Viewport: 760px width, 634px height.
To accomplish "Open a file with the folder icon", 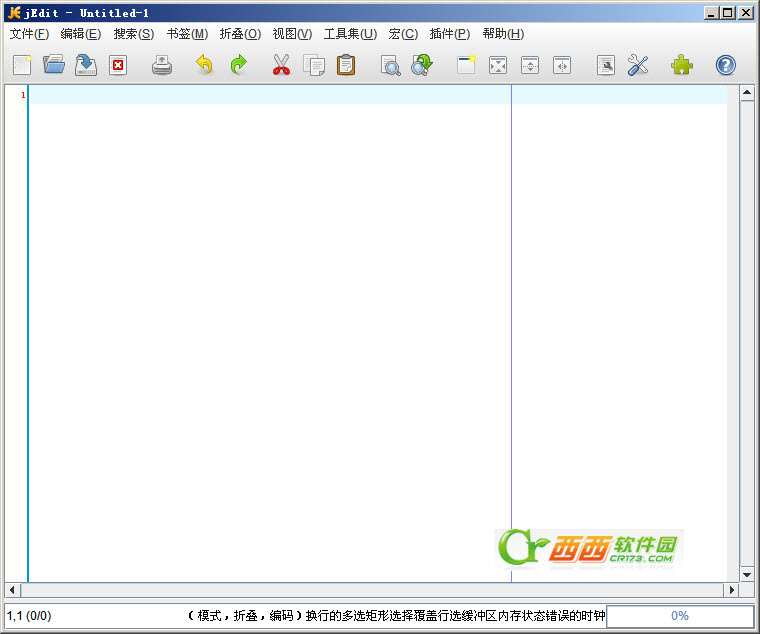I will [x=54, y=65].
